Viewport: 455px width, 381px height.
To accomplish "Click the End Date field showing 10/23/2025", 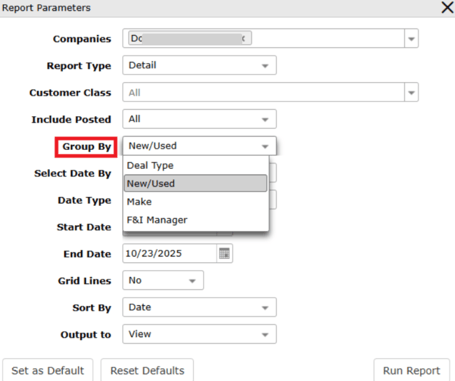I will (x=170, y=253).
